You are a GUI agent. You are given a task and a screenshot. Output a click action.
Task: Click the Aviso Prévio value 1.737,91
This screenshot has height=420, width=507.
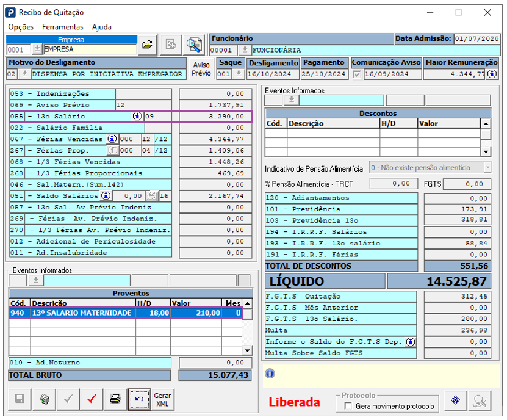pyautogui.click(x=215, y=105)
